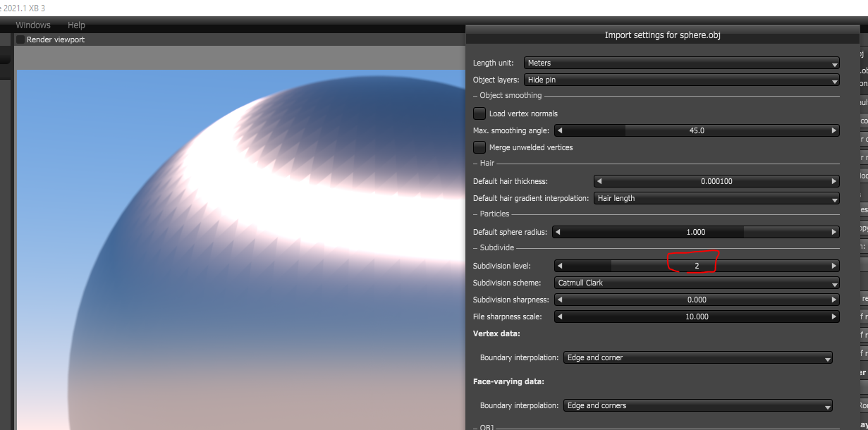Decrease Subdivision sharpness with left arrow

(558, 300)
